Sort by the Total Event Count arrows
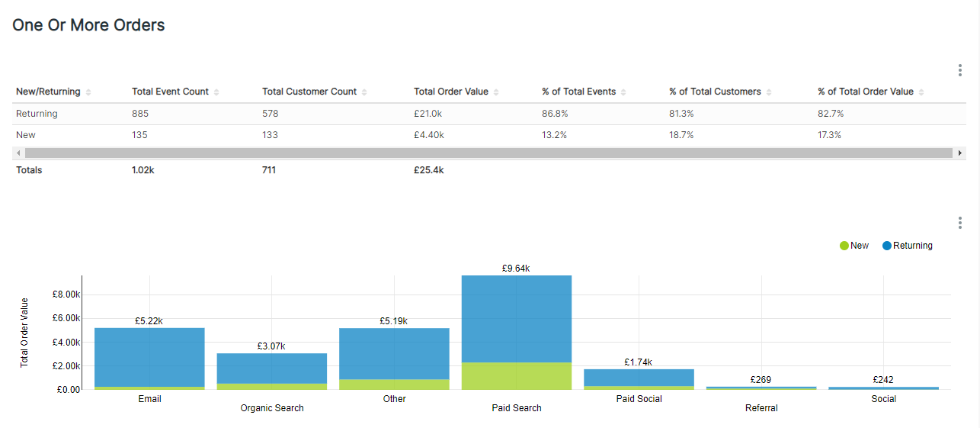Viewport: 980px width, 428px height. tap(216, 92)
